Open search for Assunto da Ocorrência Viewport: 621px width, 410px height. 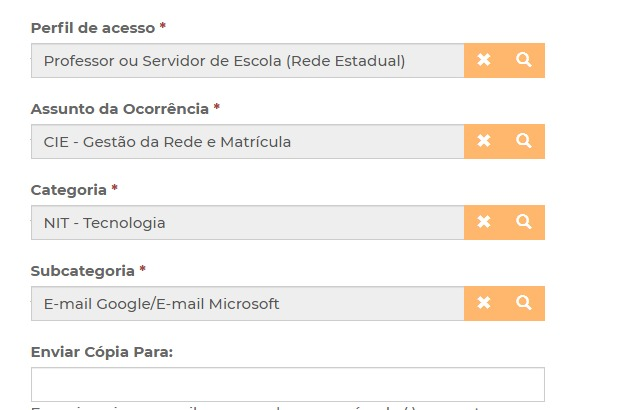(x=524, y=141)
